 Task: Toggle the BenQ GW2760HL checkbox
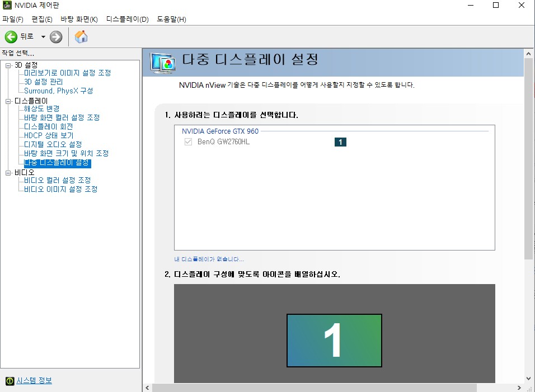[188, 142]
